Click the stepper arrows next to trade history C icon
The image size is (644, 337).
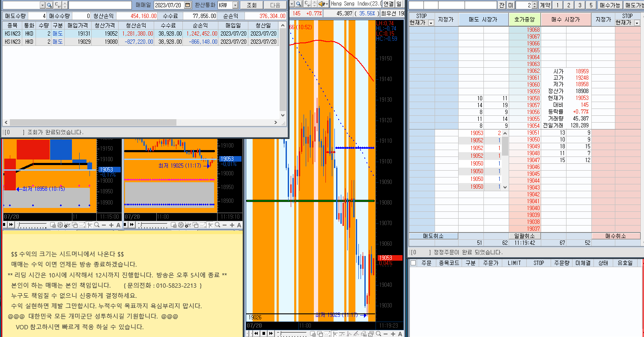[65, 5]
